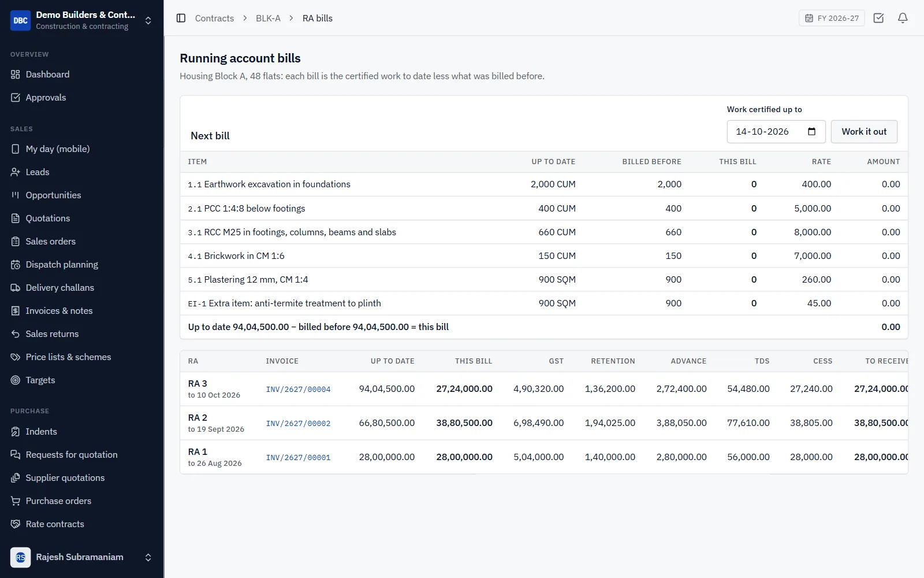Click the Extra item anti-termite treatment row

point(544,303)
